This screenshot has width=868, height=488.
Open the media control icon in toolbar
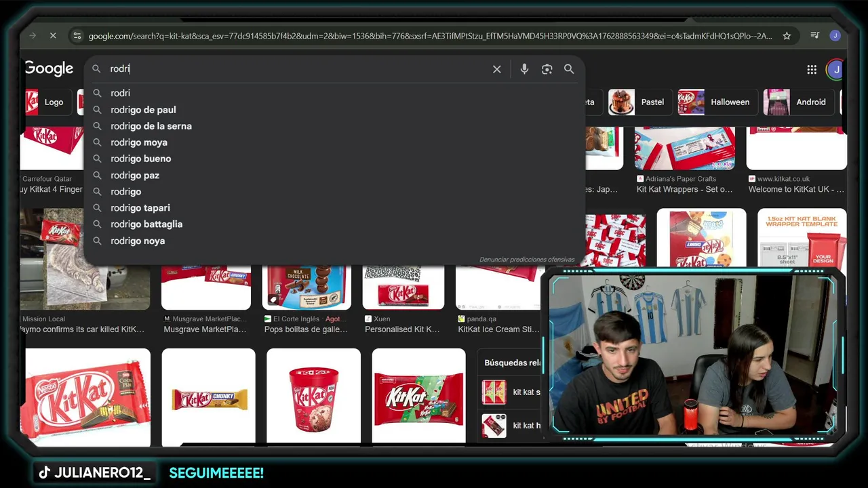[815, 35]
